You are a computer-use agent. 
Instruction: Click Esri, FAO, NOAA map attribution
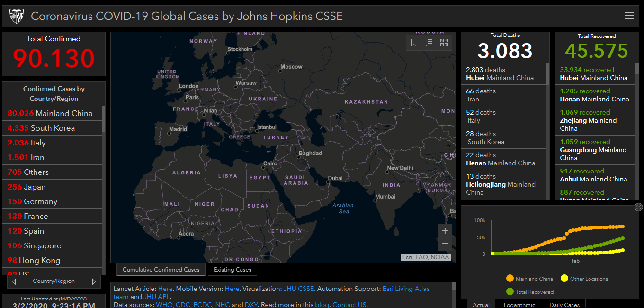pos(426,257)
